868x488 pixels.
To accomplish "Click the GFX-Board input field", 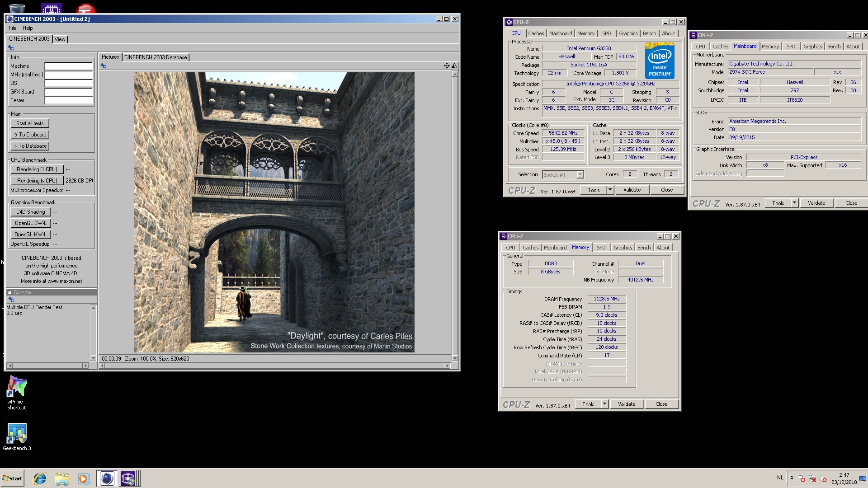I will pyautogui.click(x=68, y=92).
